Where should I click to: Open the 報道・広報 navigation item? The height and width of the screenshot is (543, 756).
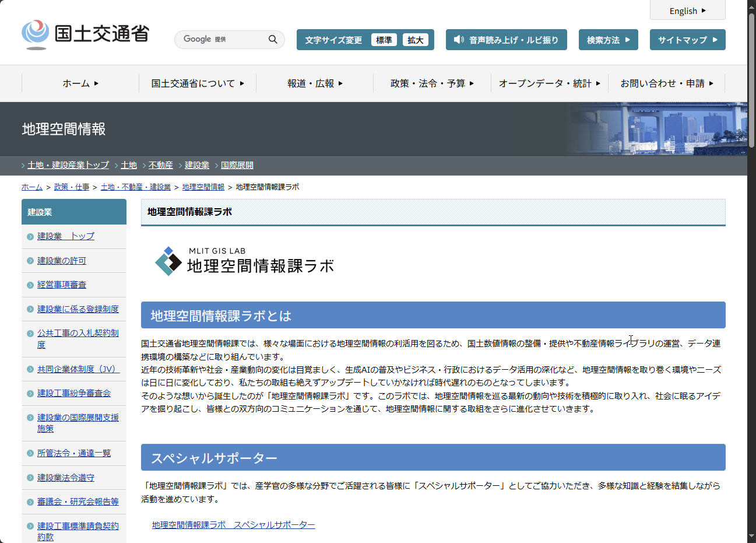coord(315,83)
